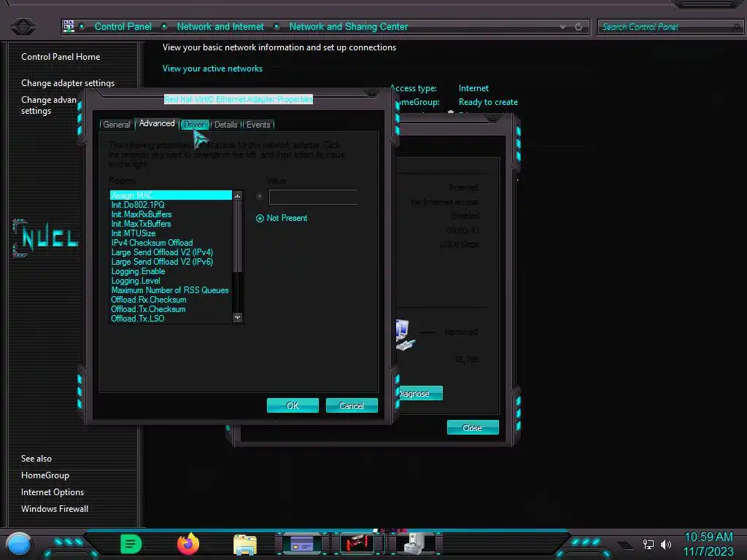Open the device installer taskbar item
747x560 pixels.
[x=415, y=544]
